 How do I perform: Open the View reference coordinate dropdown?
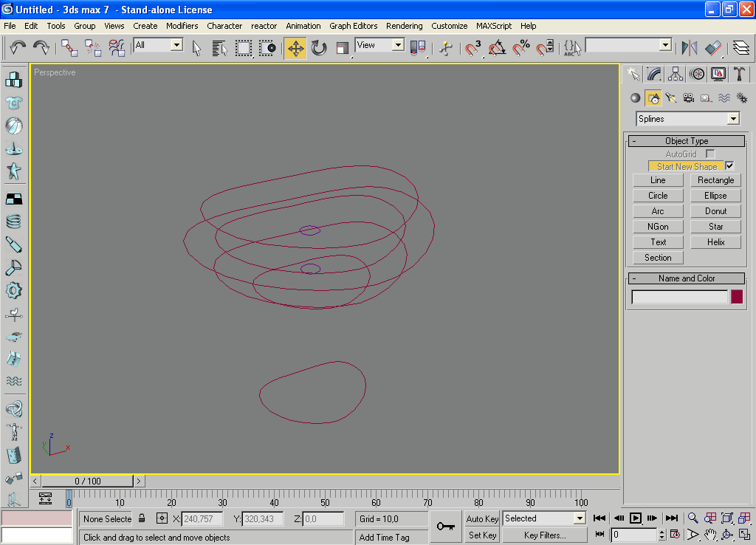[x=398, y=45]
